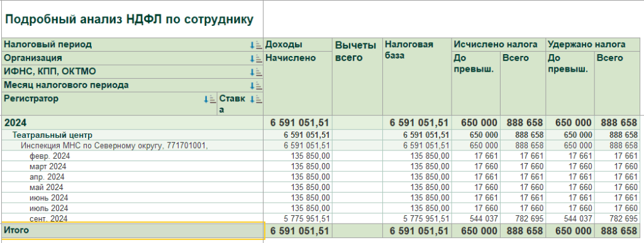
Task: Click the sort icon beside Месяц налогового периода
Action: point(256,86)
